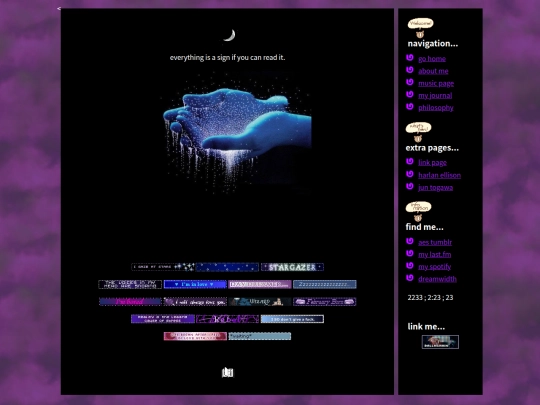Click the blue starfield blinkie

pyautogui.click(x=227, y=267)
